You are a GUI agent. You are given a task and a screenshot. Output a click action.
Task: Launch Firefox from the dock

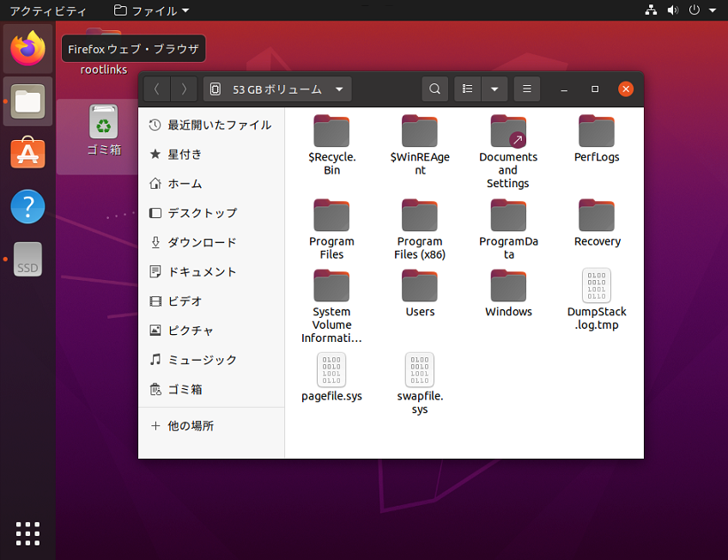coord(27,49)
